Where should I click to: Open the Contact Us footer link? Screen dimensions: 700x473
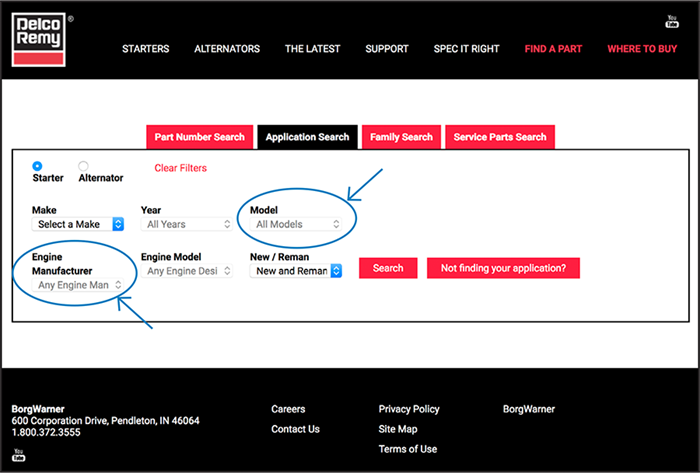296,429
